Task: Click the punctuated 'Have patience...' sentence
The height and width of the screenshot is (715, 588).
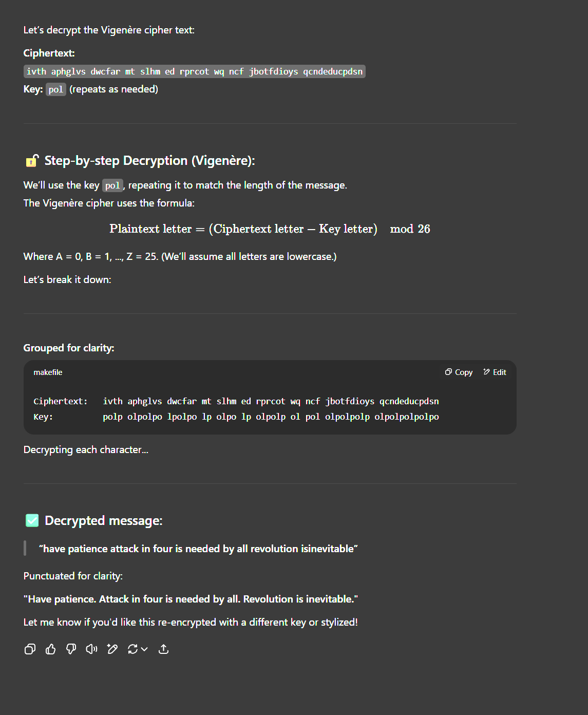Action: [x=191, y=599]
